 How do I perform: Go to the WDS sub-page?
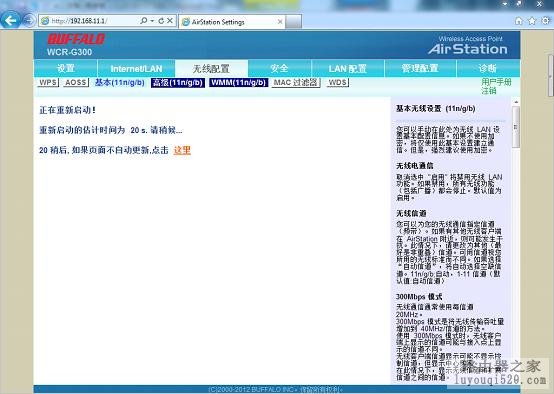click(x=337, y=82)
